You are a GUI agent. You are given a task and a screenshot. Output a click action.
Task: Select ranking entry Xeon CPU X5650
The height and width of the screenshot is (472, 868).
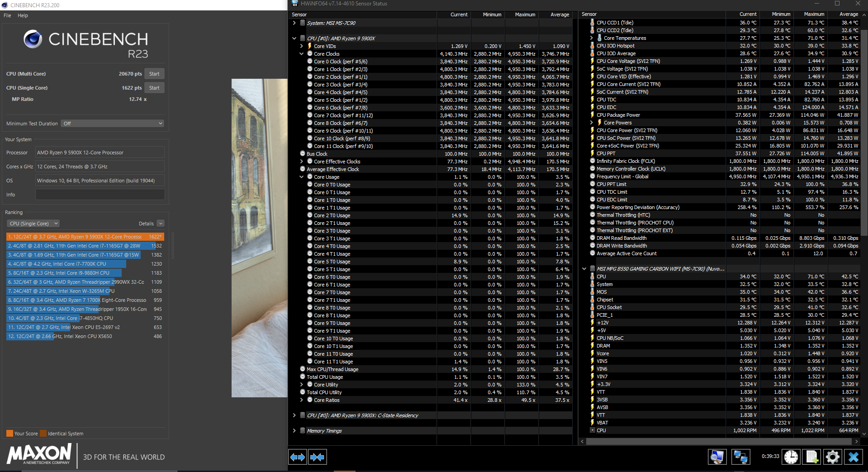85,336
